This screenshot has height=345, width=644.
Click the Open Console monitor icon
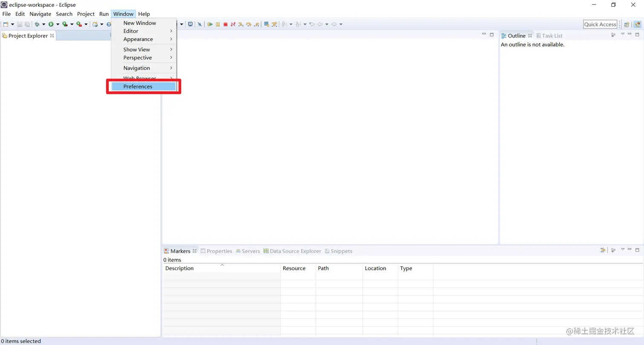[x=190, y=24]
